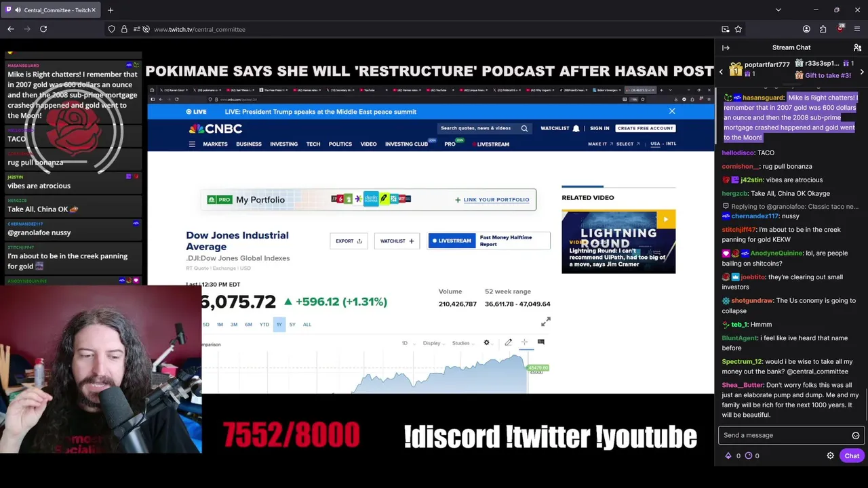
Task: Open Video menu on CNBC
Action: pos(368,144)
